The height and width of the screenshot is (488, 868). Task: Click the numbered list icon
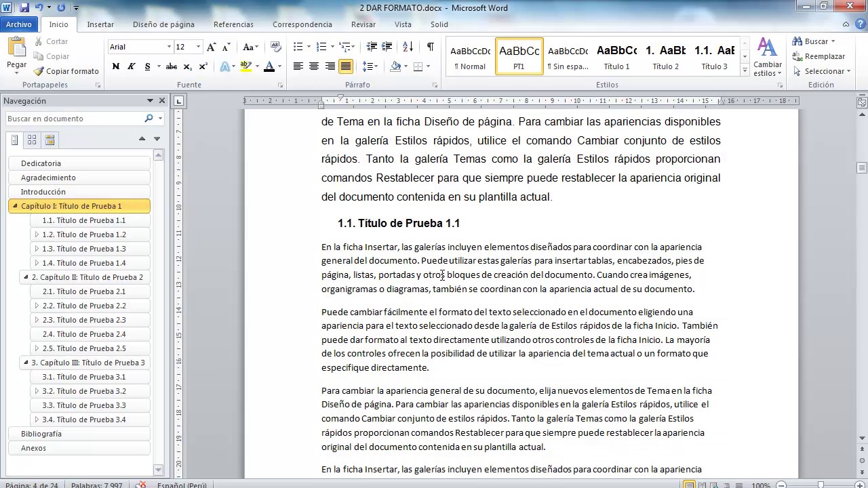click(x=321, y=47)
